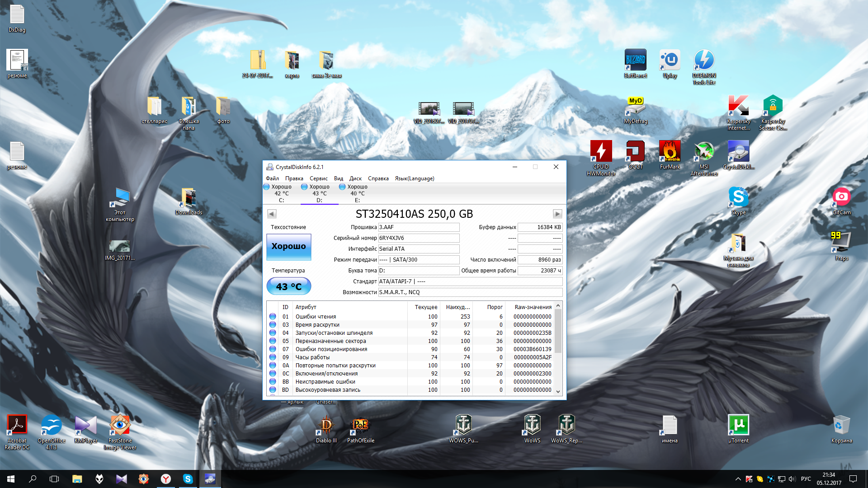This screenshot has width=868, height=488.
Task: Open the MyDefrag desktop icon
Action: [635, 110]
